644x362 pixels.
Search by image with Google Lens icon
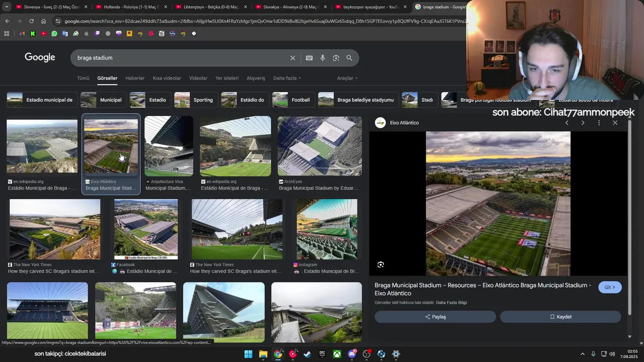[336, 58]
